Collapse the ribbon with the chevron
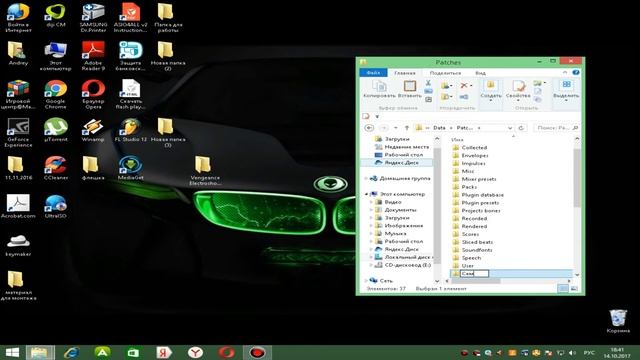The width and height of the screenshot is (640, 360). tap(565, 72)
